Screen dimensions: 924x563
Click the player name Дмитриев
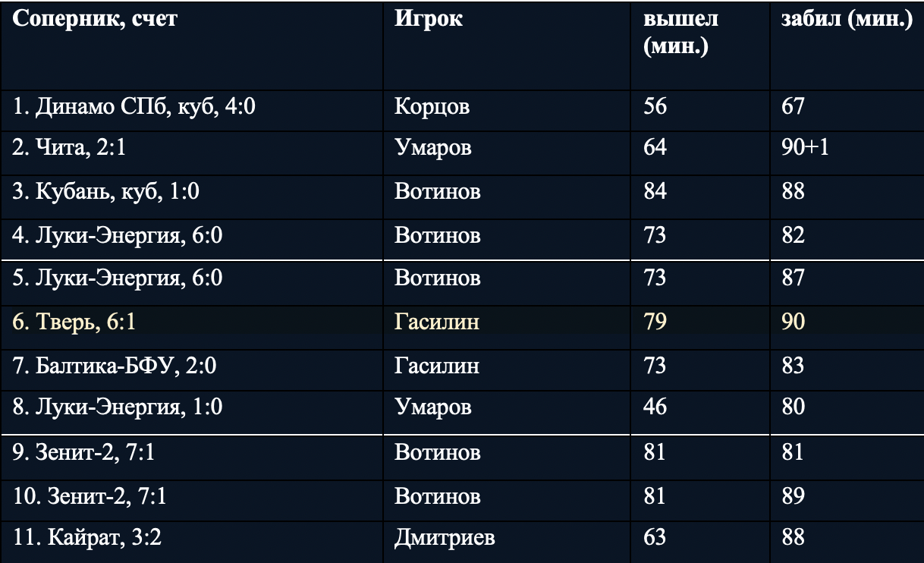445,538
